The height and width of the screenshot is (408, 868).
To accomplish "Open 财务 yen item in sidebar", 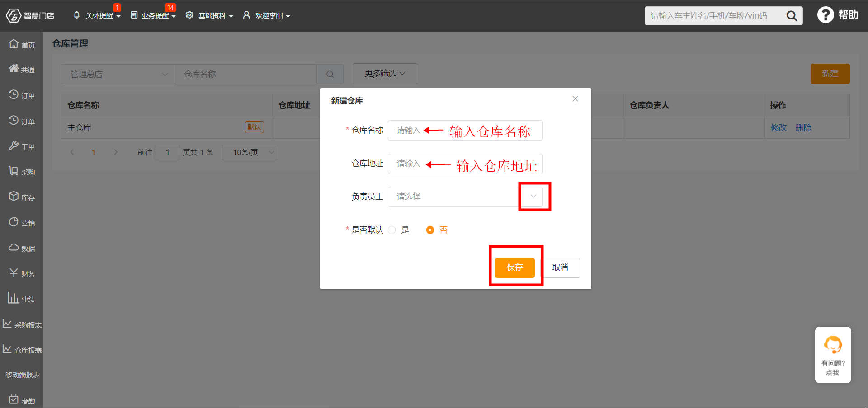I will [x=21, y=273].
